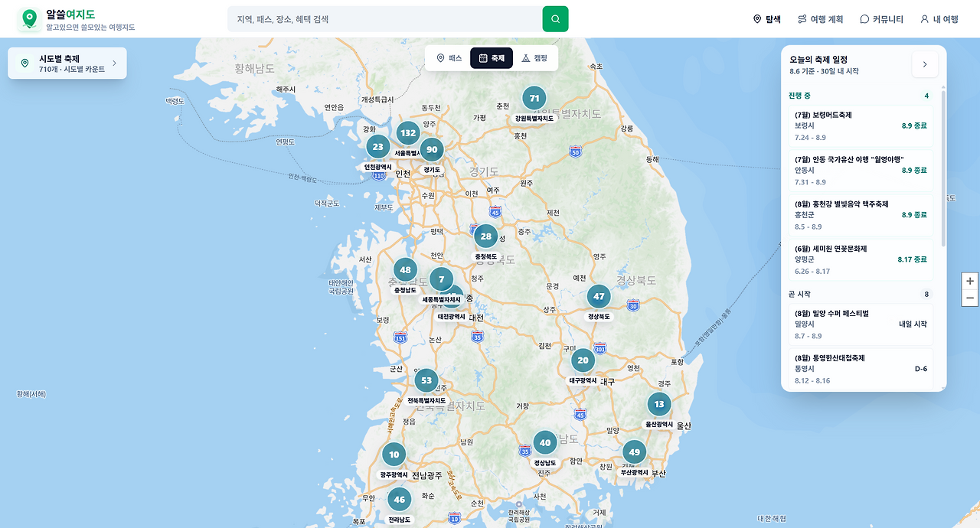Focus the 지역, 패스, 장소 search field
The image size is (980, 528).
tap(384, 19)
